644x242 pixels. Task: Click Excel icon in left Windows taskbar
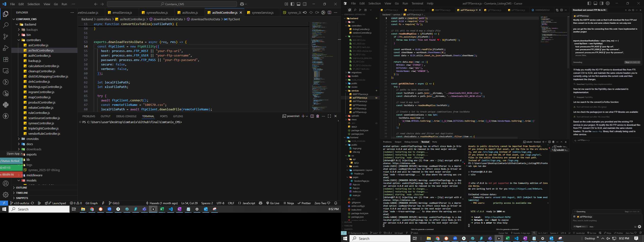point(162,209)
